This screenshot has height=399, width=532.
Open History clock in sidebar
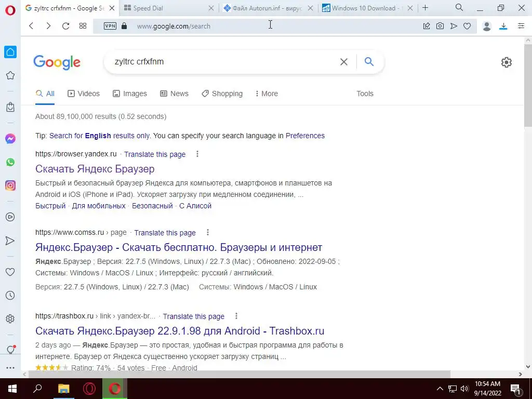10,296
